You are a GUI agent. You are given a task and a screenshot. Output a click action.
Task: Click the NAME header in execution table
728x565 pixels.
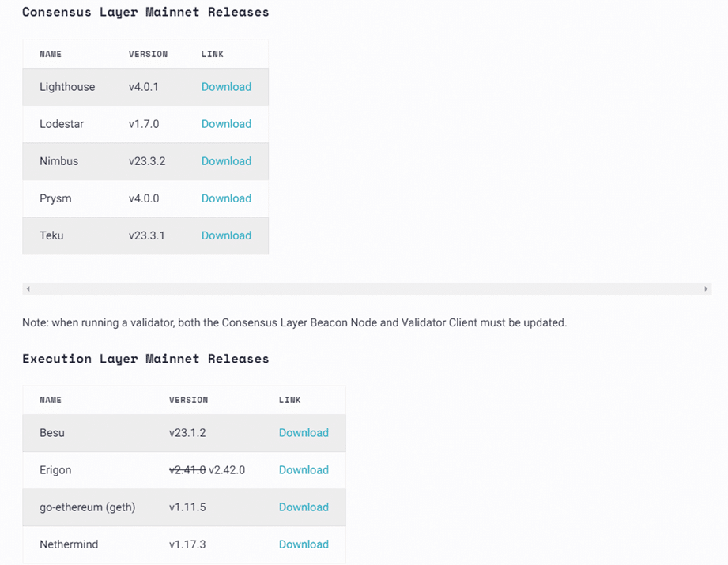click(x=50, y=400)
